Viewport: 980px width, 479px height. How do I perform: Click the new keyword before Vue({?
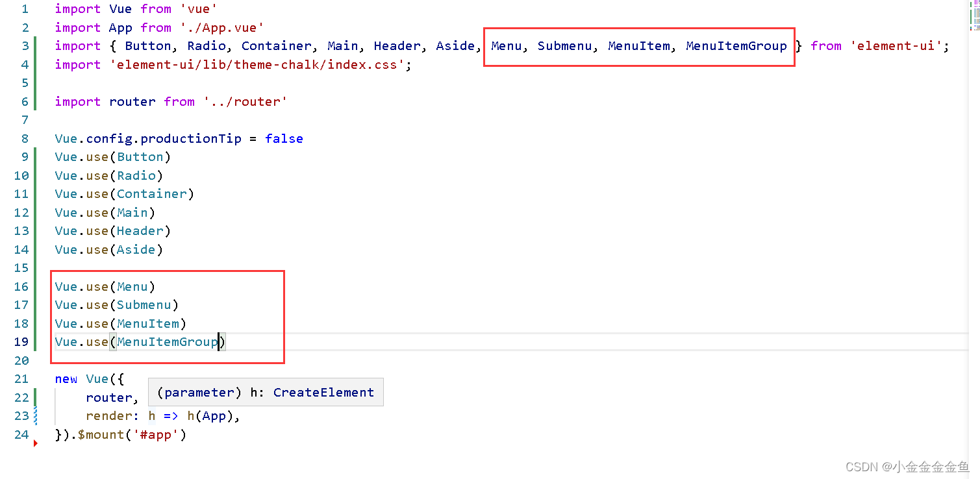click(66, 379)
